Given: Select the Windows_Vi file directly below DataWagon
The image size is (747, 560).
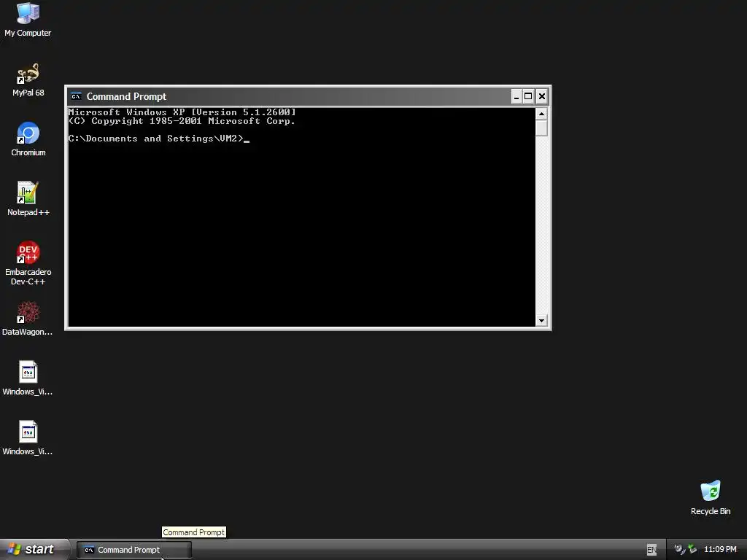Looking at the screenshot, I should point(28,378).
